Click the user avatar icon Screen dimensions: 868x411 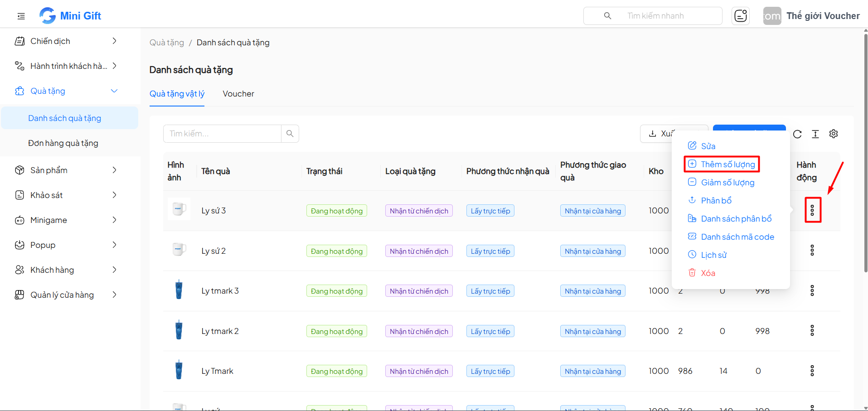pos(772,16)
